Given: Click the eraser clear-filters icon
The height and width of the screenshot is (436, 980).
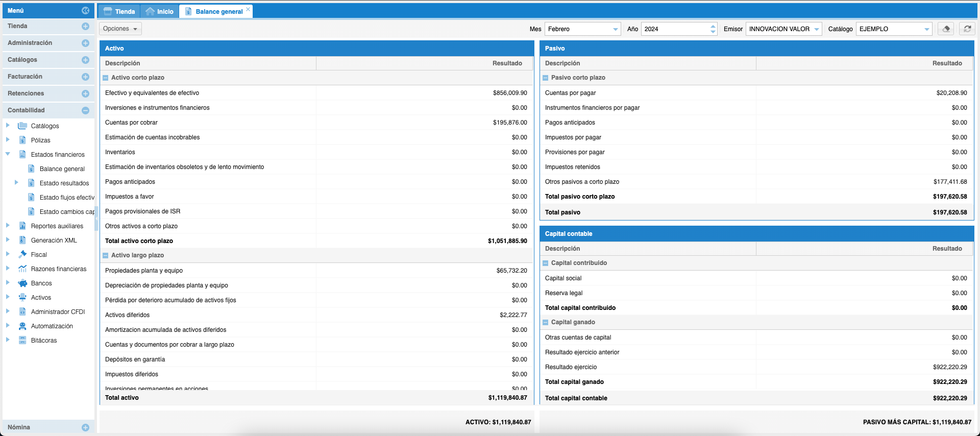Looking at the screenshot, I should (x=946, y=29).
